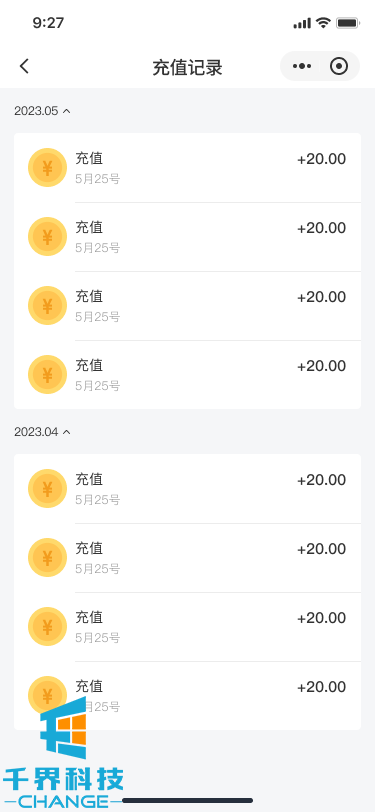The width and height of the screenshot is (375, 812).
Task: Collapse the 2023.05 month section
Action: point(42,111)
